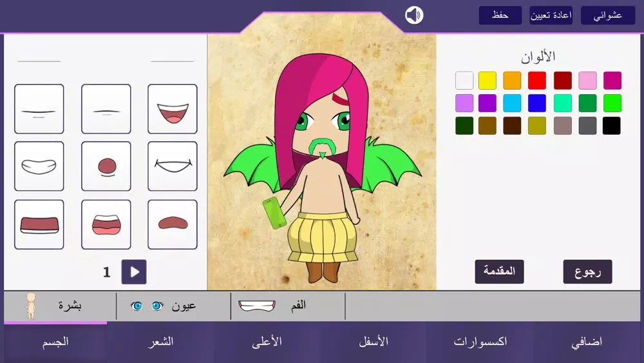Click the body figure icon beside بشرة
The width and height of the screenshot is (644, 363).
click(30, 306)
